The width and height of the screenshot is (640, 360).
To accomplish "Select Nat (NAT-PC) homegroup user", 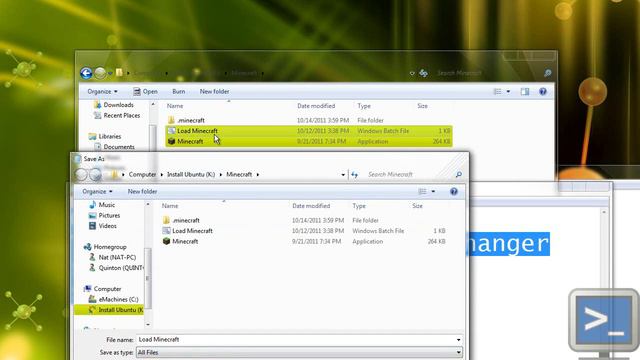I will pyautogui.click(x=112, y=258).
